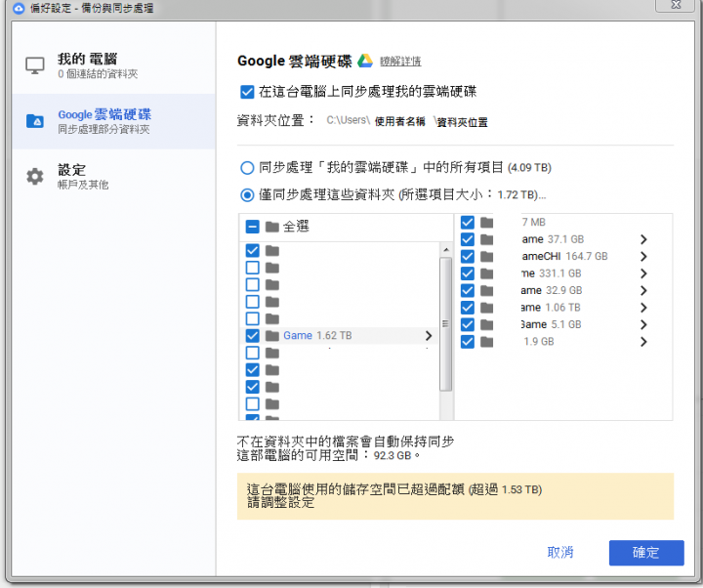This screenshot has width=703, height=588.
Task: Toggle the 全選 checkbox
Action: coord(253,227)
